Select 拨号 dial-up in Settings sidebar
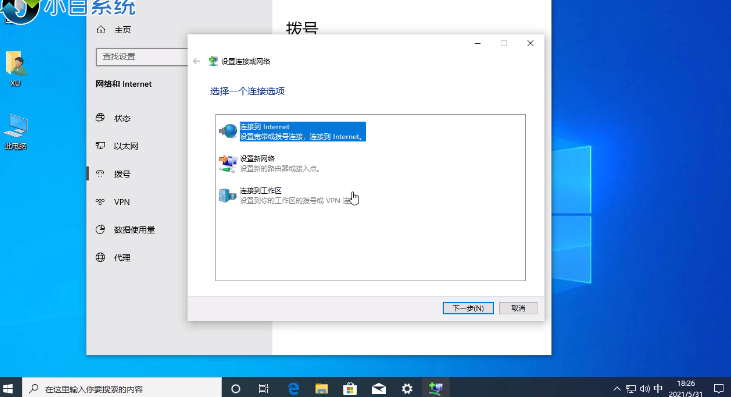The image size is (731, 397). [x=122, y=174]
